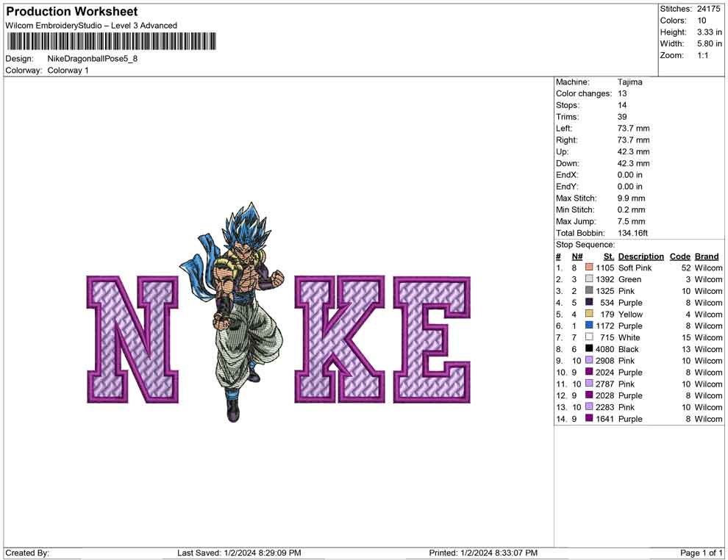Click the design name NikeDragonballPose5_8

93,59
